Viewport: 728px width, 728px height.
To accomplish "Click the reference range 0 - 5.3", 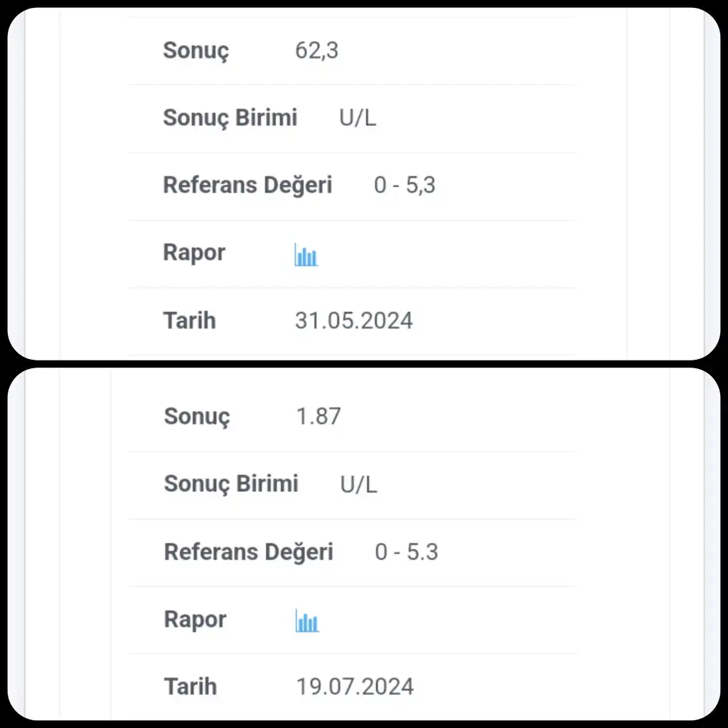I will click(x=406, y=552).
